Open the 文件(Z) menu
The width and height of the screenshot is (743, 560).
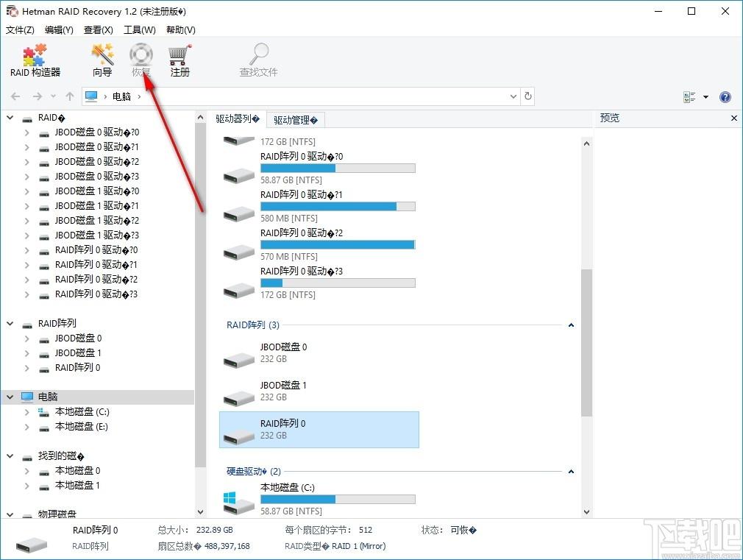(20, 30)
